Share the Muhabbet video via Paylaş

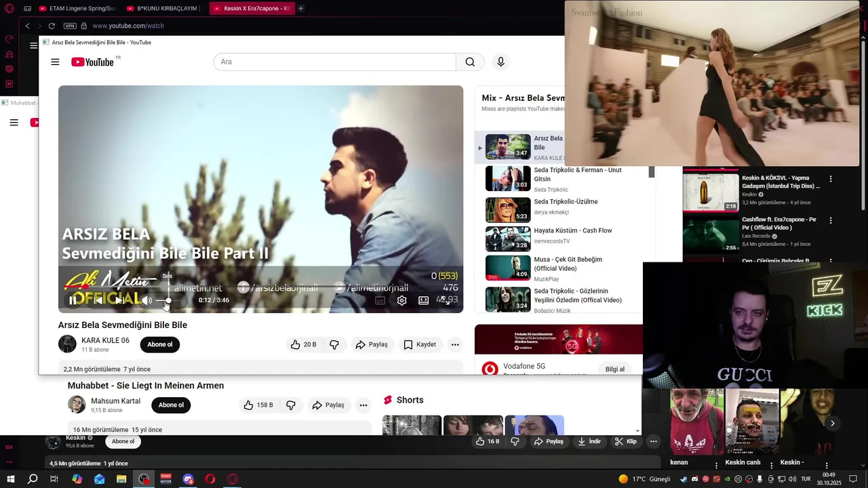point(328,405)
